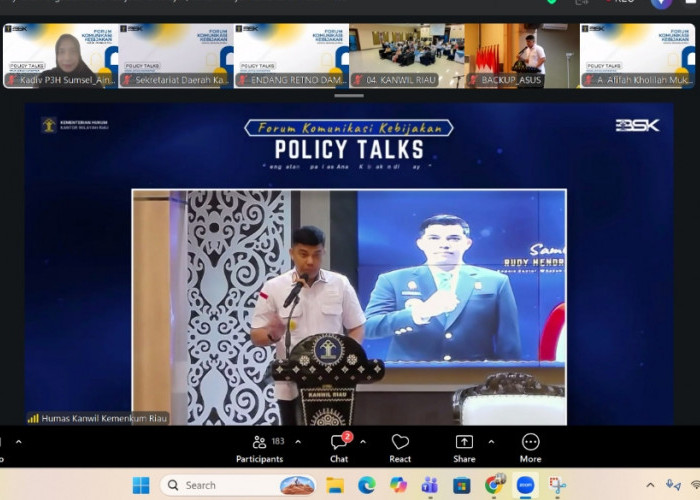Screen dimensions: 700x500
Task: Open the More options menu
Action: [x=530, y=449]
